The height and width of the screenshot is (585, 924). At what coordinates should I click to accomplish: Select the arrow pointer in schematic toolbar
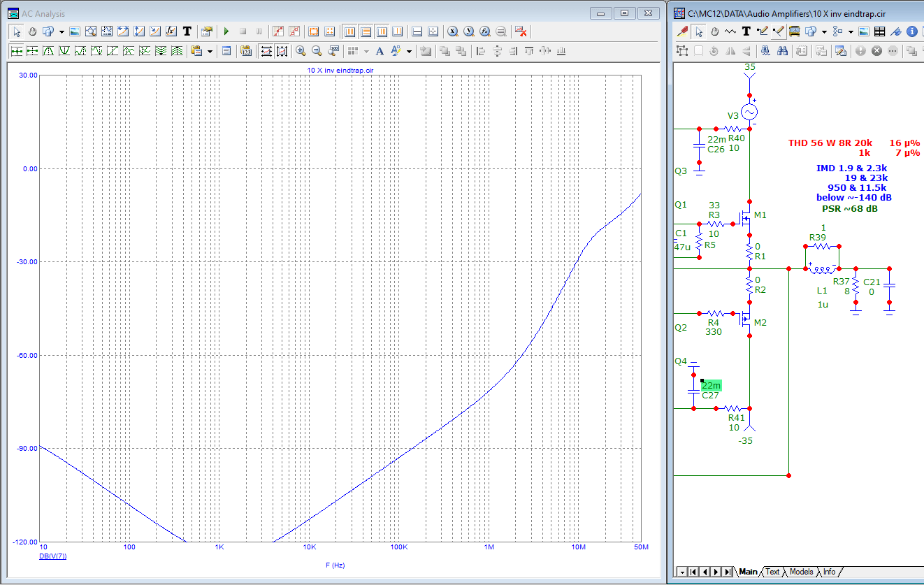click(x=698, y=31)
